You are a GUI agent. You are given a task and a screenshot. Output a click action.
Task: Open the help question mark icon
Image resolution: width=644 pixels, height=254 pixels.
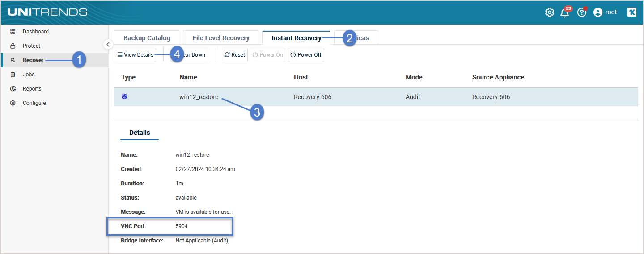(581, 12)
